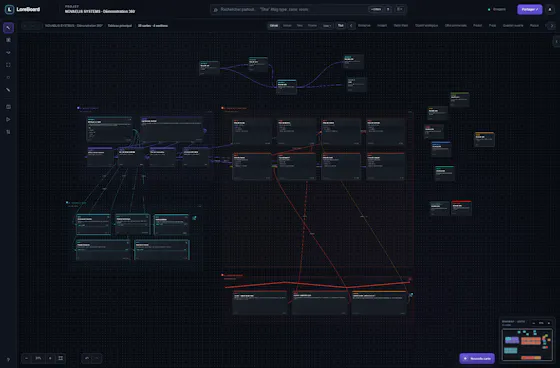Click the Partager button

[530, 10]
